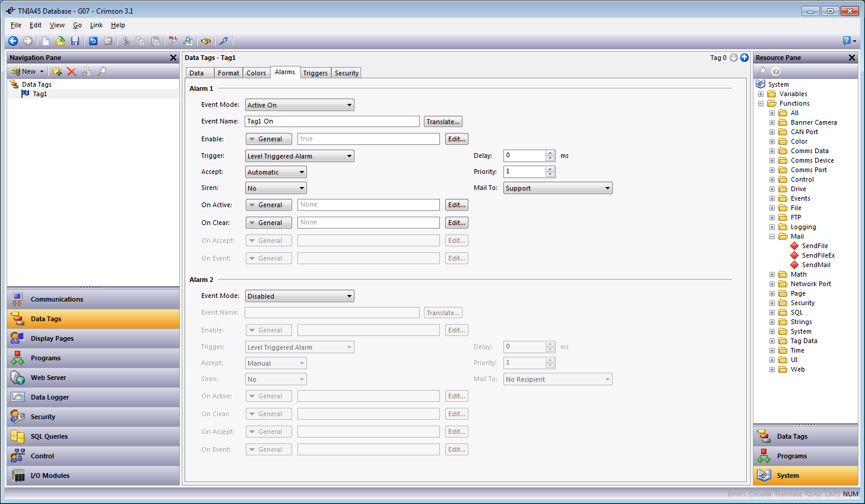Open Alarm 1 Enable General mode dropdown
This screenshot has width=865, height=504.
[x=269, y=139]
